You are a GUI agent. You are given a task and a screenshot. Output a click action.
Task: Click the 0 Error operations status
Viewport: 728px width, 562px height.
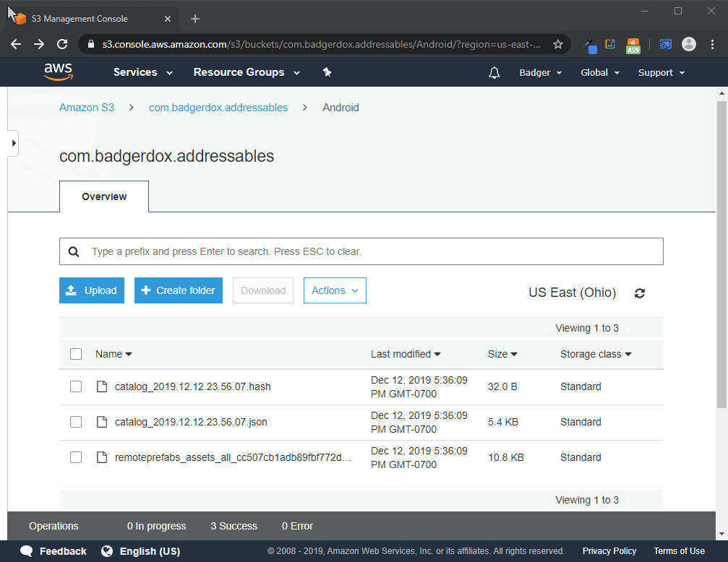297,526
